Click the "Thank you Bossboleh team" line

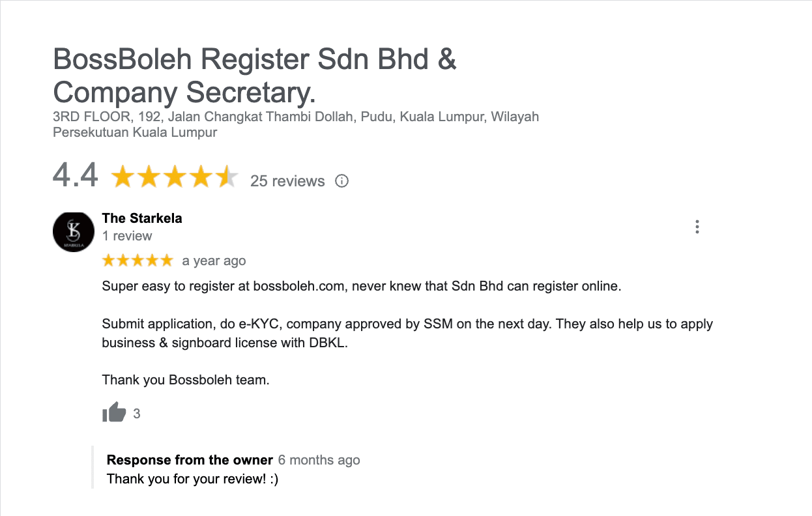point(186,380)
